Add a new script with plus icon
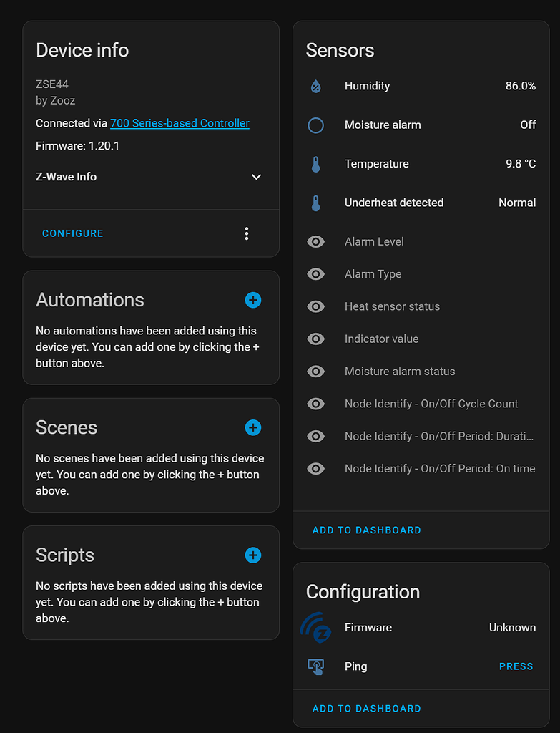560x733 pixels. 252,555
